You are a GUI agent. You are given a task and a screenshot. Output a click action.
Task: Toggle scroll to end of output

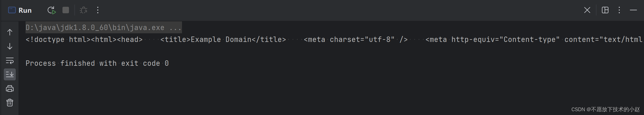(10, 74)
